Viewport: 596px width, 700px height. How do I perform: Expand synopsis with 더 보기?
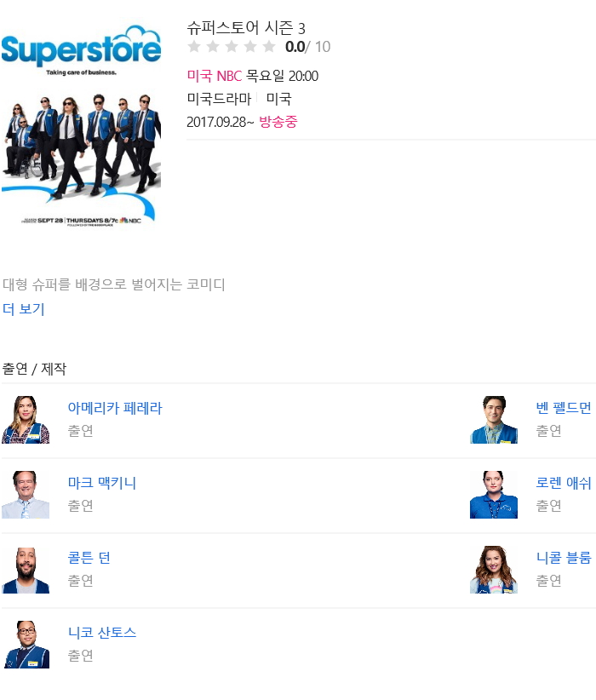[24, 309]
